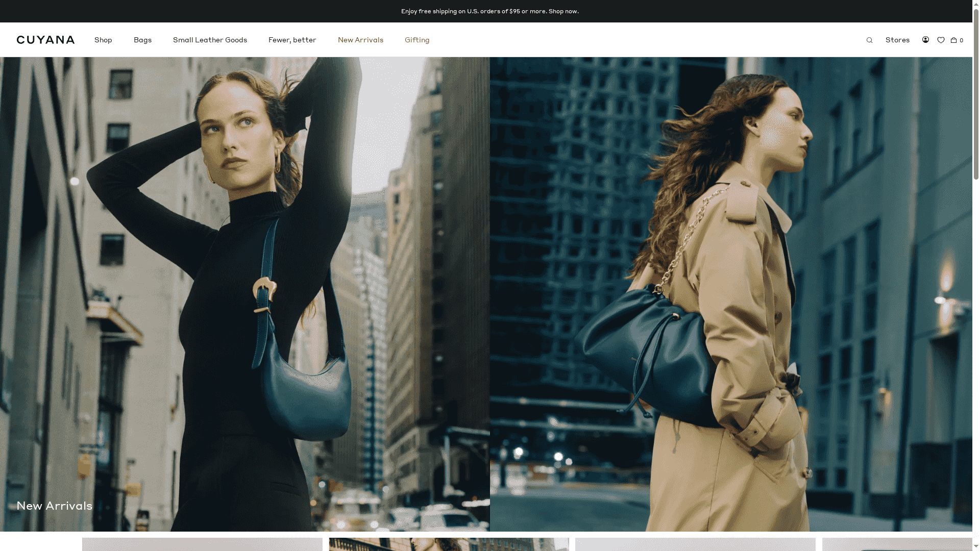The height and width of the screenshot is (551, 980).
Task: Open the Gifting menu
Action: (417, 40)
